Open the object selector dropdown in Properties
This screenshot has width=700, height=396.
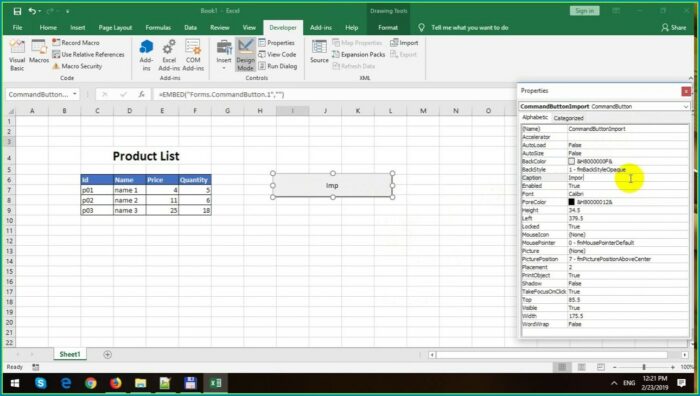coord(686,107)
